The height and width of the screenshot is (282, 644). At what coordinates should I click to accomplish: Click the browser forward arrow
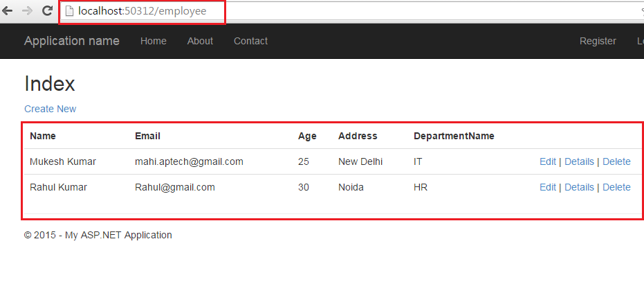(x=28, y=11)
